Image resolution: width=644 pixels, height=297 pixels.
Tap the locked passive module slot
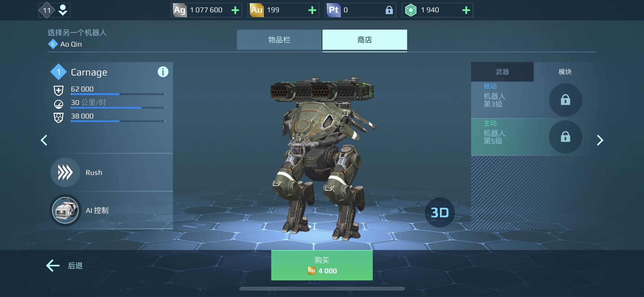coord(565,100)
